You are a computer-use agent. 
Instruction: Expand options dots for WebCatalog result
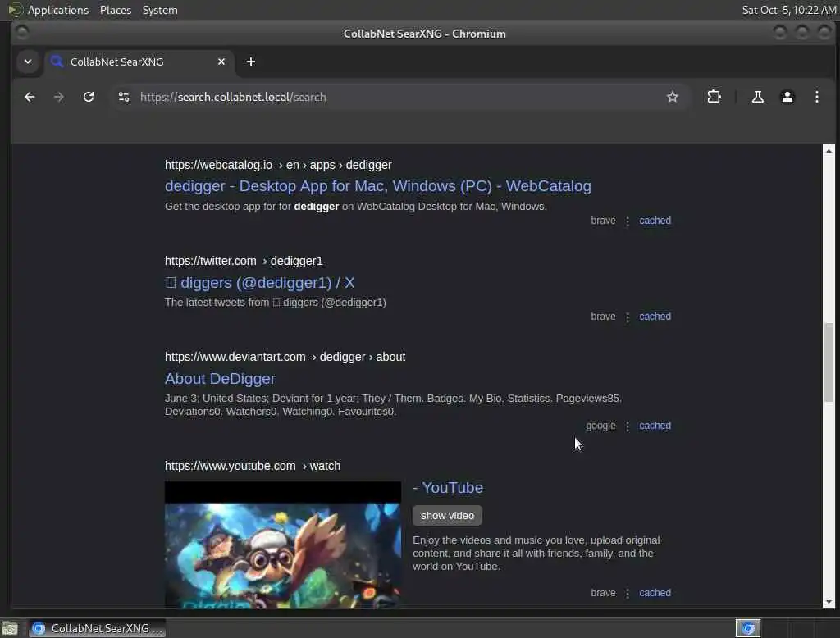pos(628,221)
